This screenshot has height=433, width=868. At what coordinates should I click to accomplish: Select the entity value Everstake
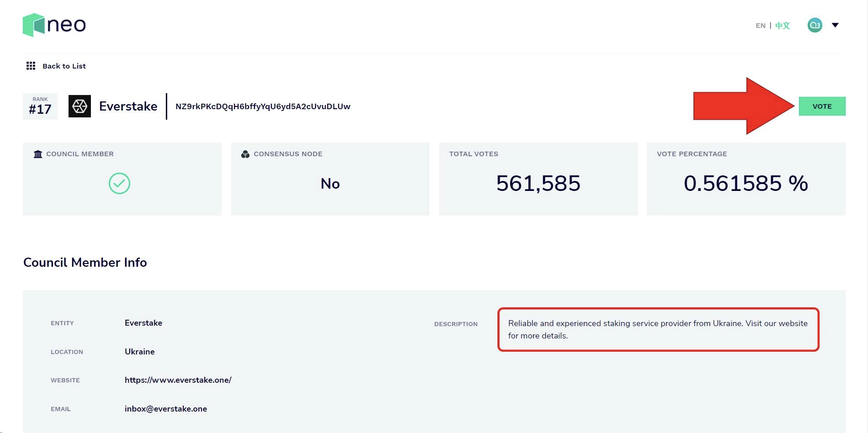click(x=143, y=323)
